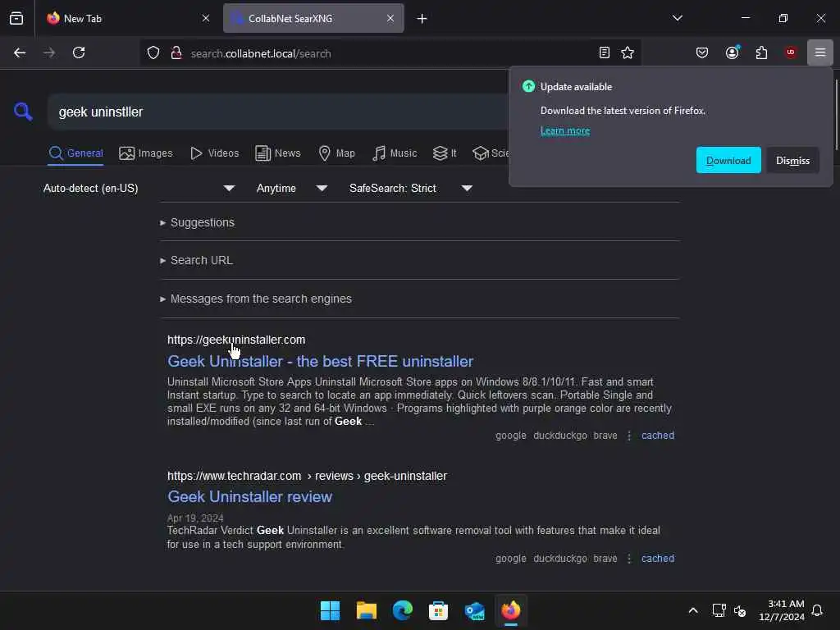Switch to News search category
The image size is (840, 630).
[x=278, y=153]
